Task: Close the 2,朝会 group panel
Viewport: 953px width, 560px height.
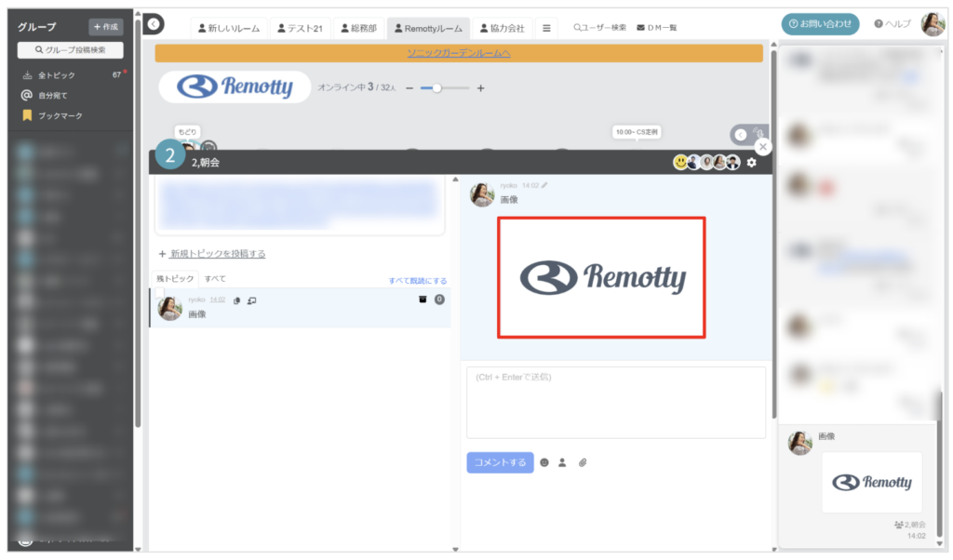Action: tap(763, 147)
